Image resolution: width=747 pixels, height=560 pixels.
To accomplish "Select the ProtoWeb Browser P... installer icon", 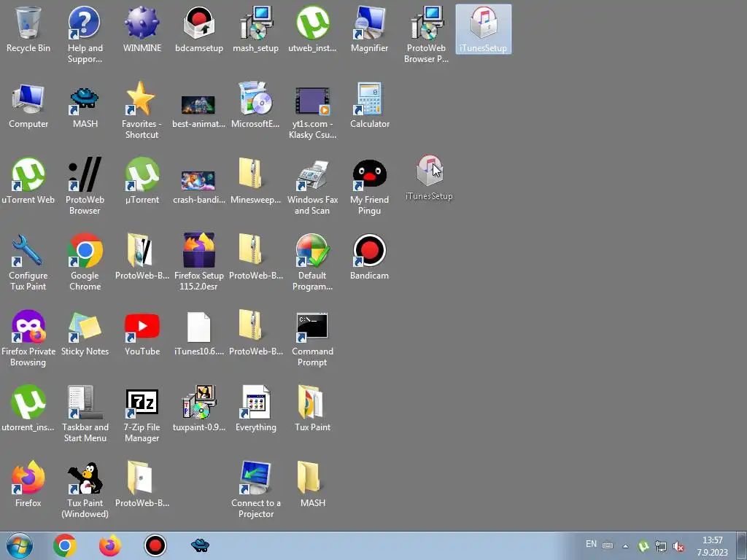I will [x=426, y=34].
